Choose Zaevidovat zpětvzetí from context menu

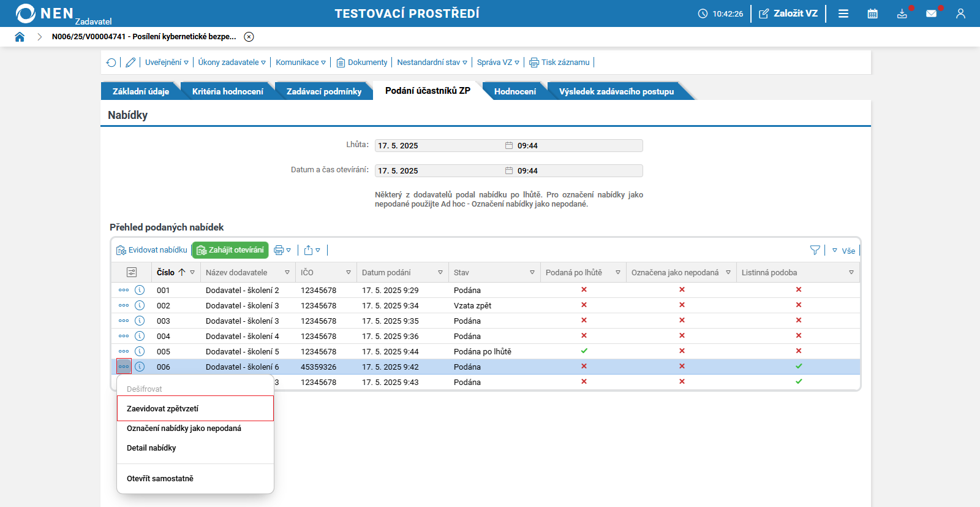pyautogui.click(x=195, y=408)
